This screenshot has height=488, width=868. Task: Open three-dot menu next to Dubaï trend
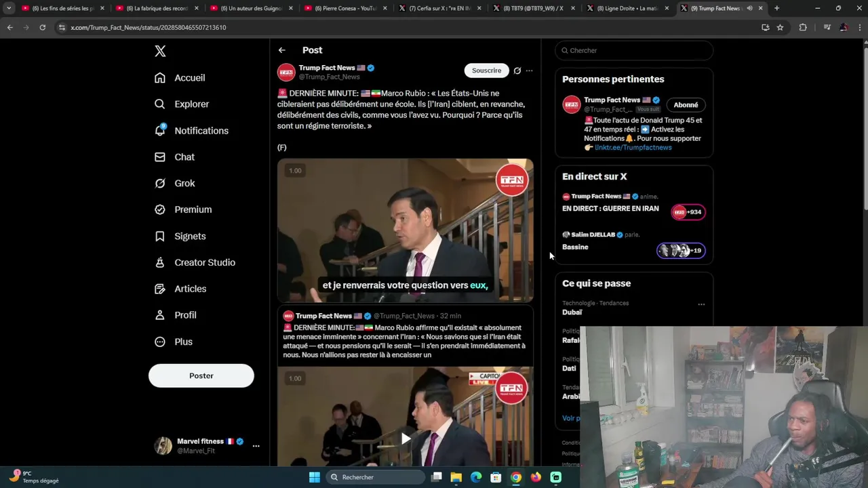point(701,304)
